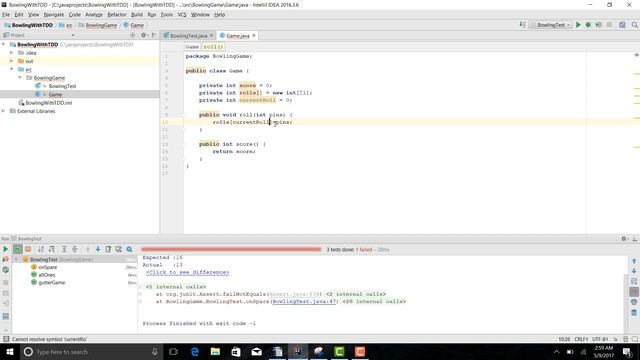Click the stop icon in top toolbar
The width and height of the screenshot is (640, 360).
point(609,25)
